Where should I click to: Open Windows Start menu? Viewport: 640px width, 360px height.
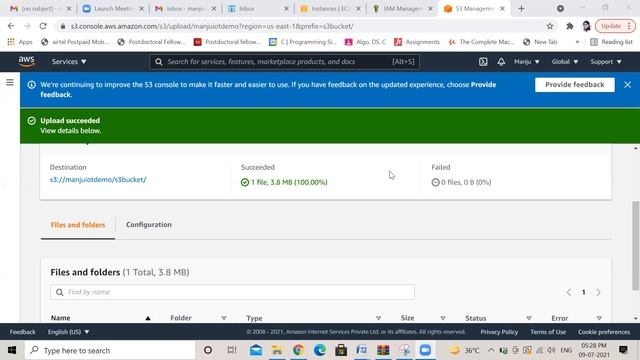click(x=12, y=350)
